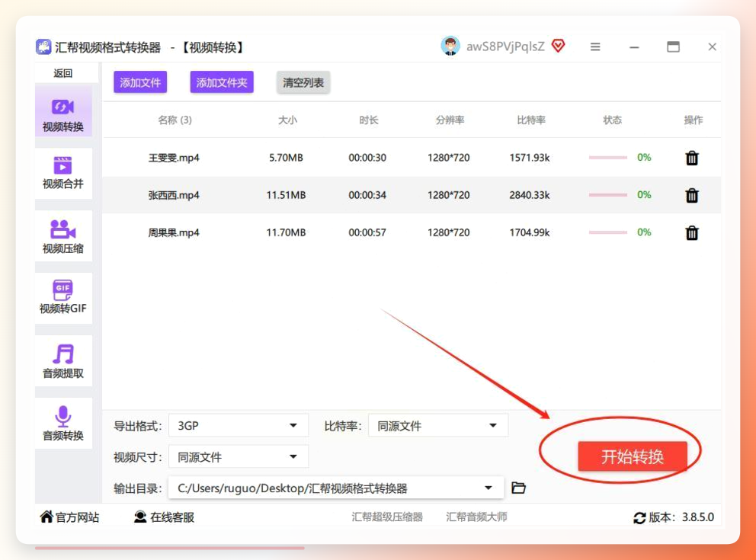Click the 比特率 column header

531,120
